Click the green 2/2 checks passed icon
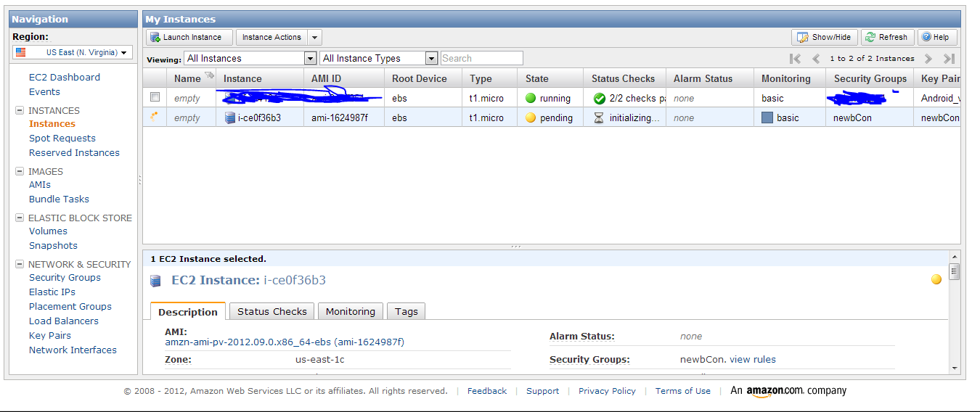The width and height of the screenshot is (980, 412). pyautogui.click(x=600, y=98)
